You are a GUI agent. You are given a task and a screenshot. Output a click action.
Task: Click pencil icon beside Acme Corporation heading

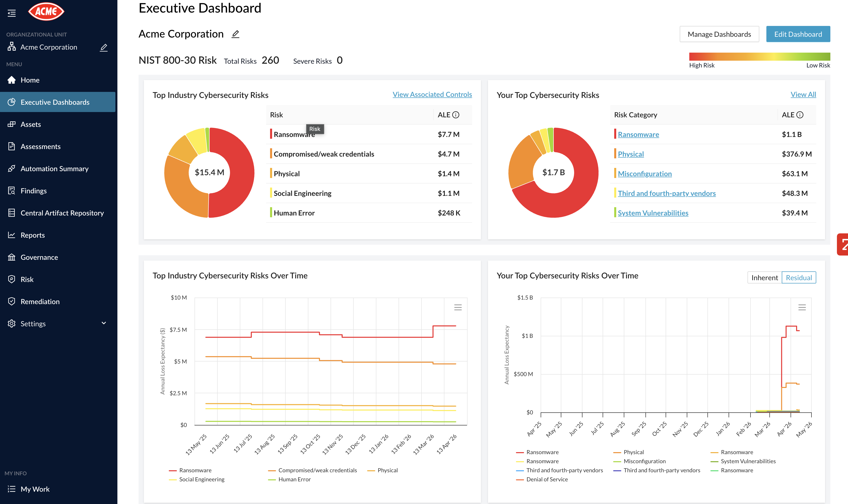pos(235,34)
